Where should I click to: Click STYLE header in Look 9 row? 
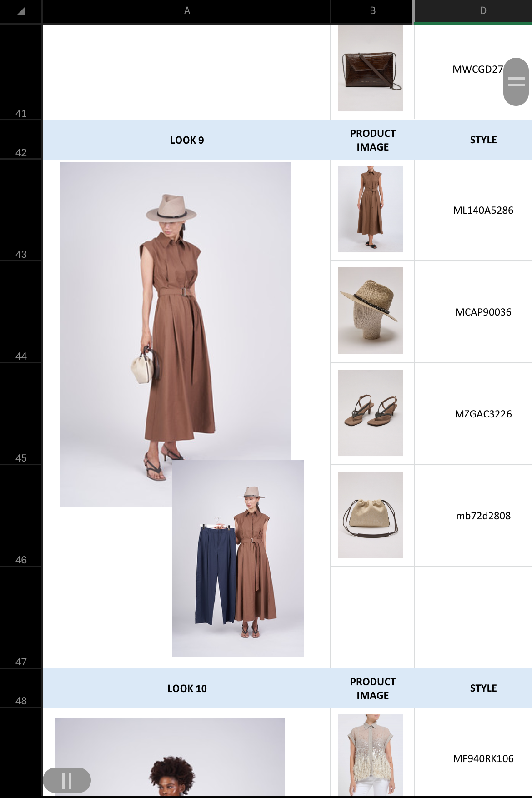(473, 140)
